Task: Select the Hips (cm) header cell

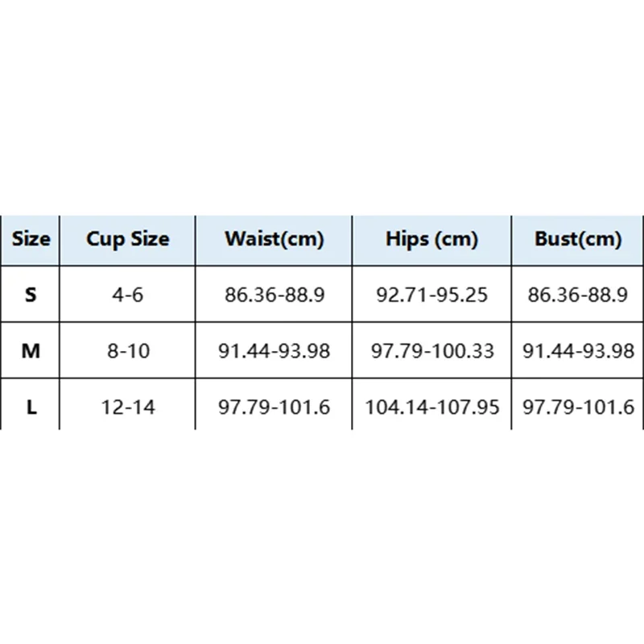Action: (x=431, y=239)
